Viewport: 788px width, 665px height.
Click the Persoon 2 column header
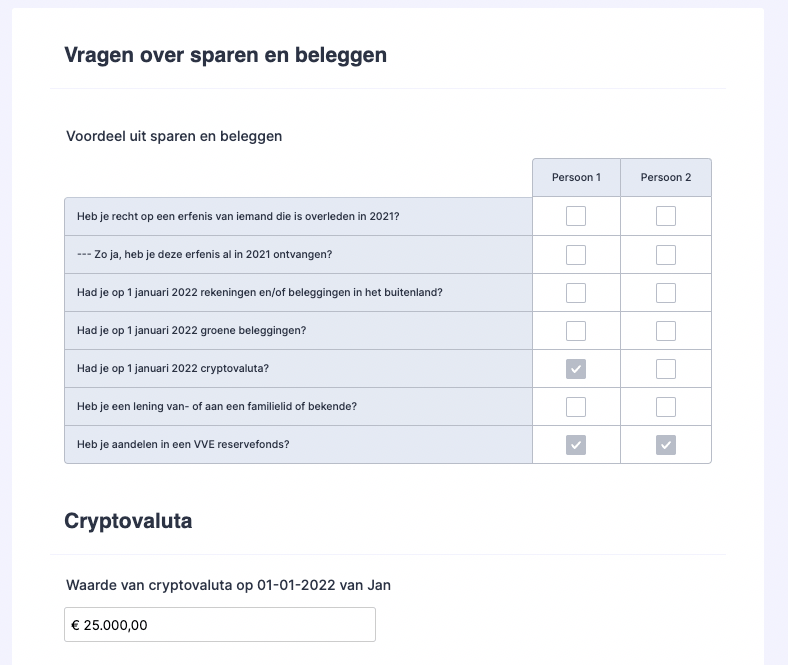[666, 178]
